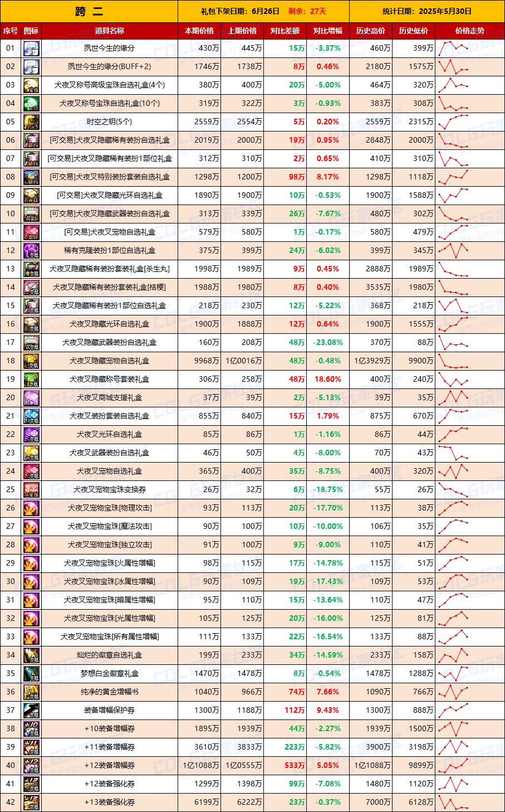Click the item name +12装备强化券
This screenshot has height=812, width=505.
110,784
